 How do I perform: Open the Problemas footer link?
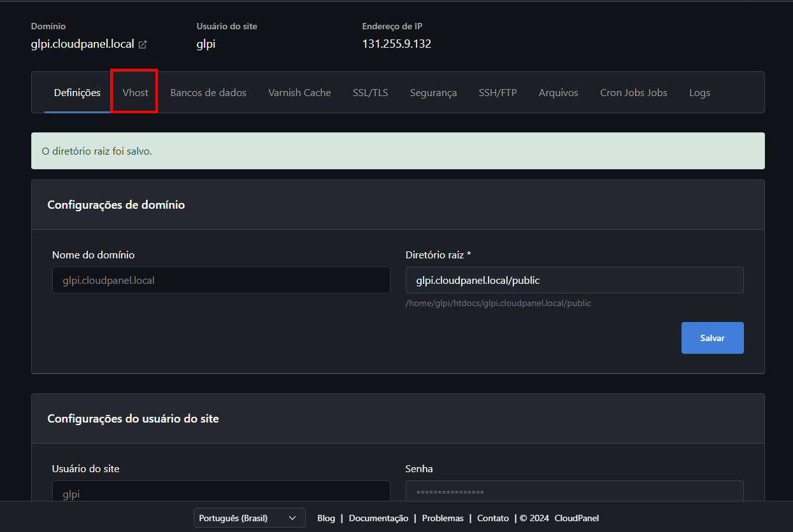(x=443, y=518)
